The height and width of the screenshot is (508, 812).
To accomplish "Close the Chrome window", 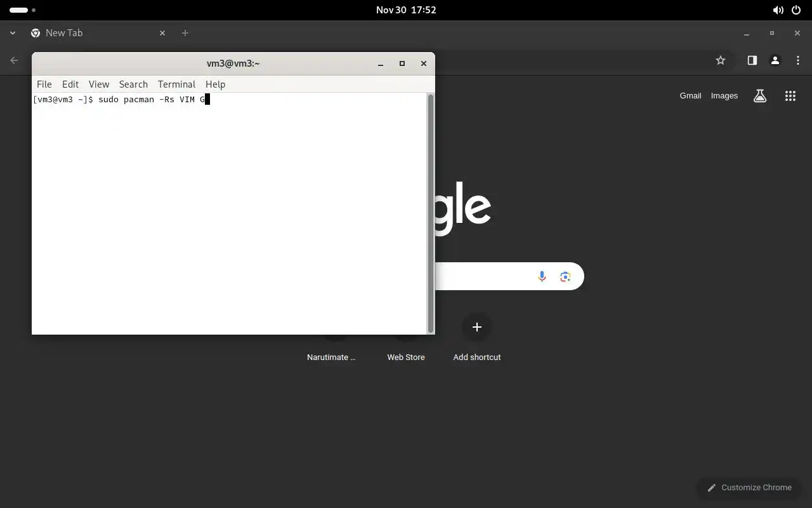I will pyautogui.click(x=797, y=33).
